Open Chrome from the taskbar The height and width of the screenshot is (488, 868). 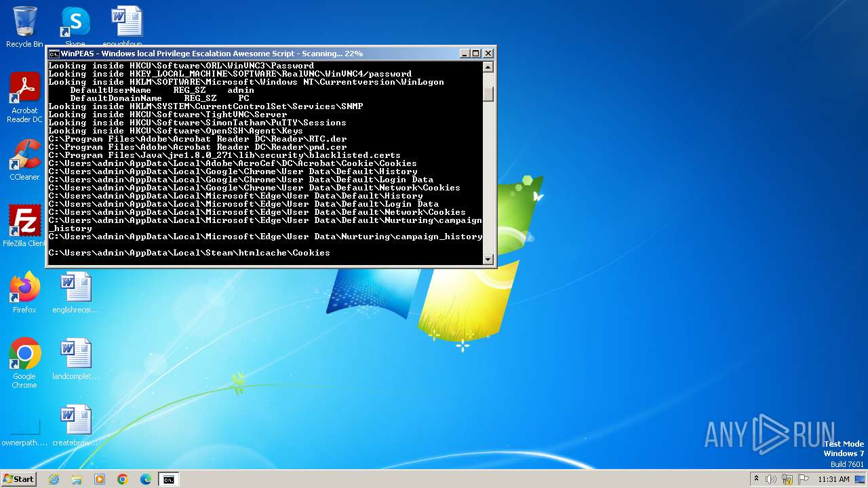tap(123, 479)
